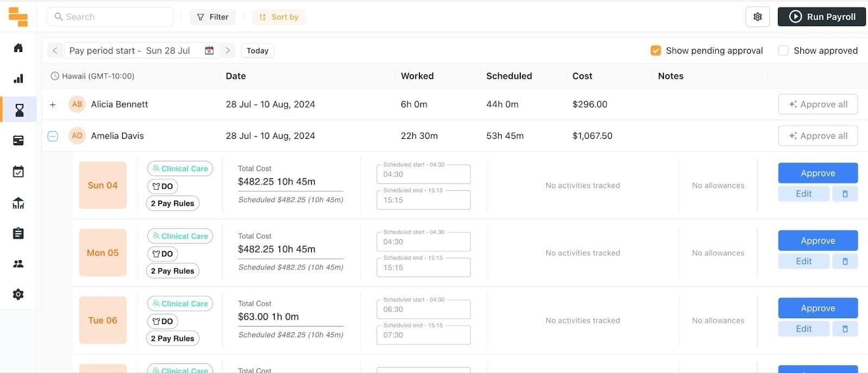Click the gear settings button near Run Payroll
The width and height of the screenshot is (868, 373).
coord(757,17)
